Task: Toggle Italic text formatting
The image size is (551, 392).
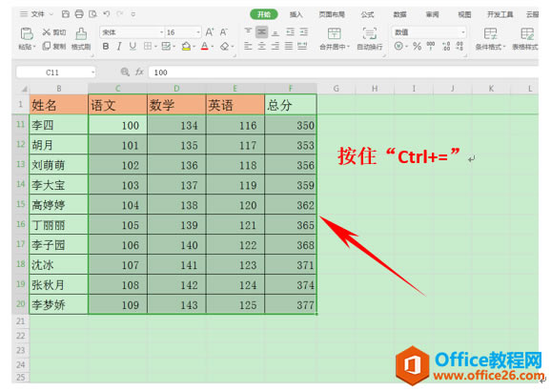Action: click(x=119, y=47)
